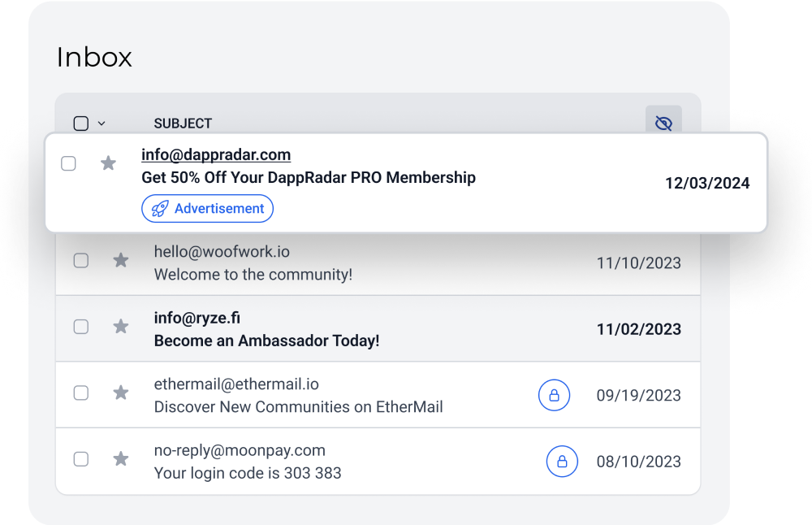812x525 pixels.
Task: Click the lock icon on the EtherMail email
Action: coord(554,396)
